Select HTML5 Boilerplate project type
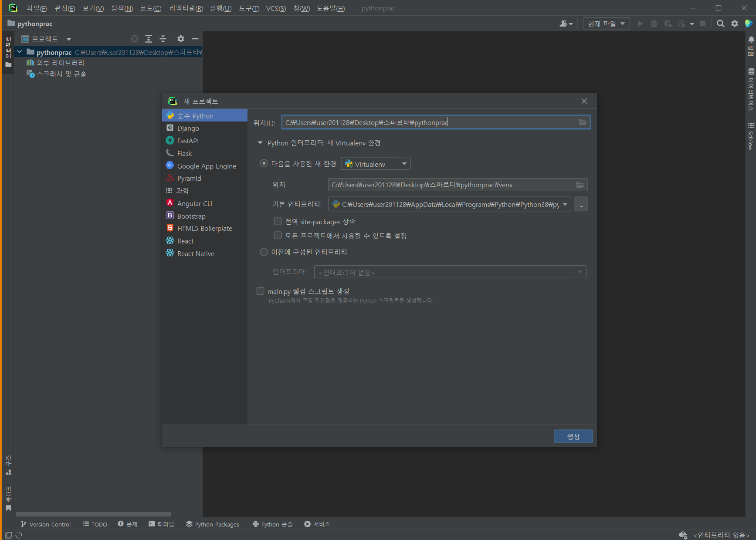The height and width of the screenshot is (540, 756). [x=204, y=228]
